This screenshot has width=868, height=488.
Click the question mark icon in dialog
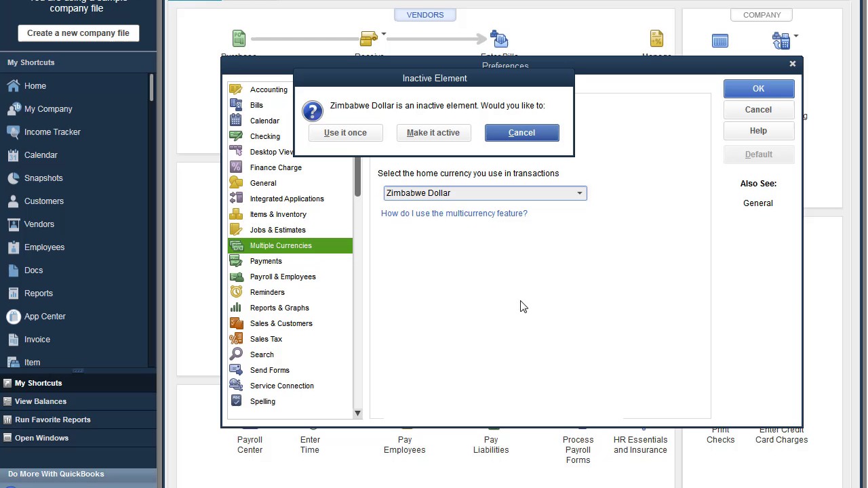pos(313,111)
